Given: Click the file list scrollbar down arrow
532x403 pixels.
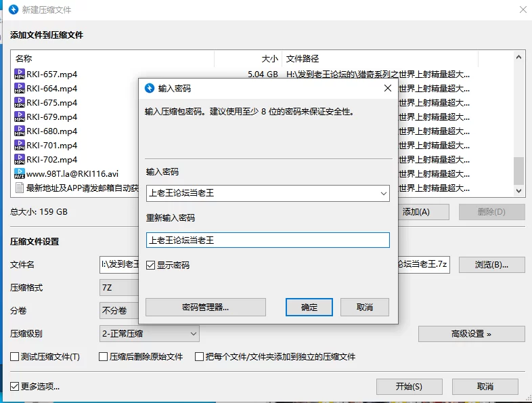Looking at the screenshot, I should (518, 191).
